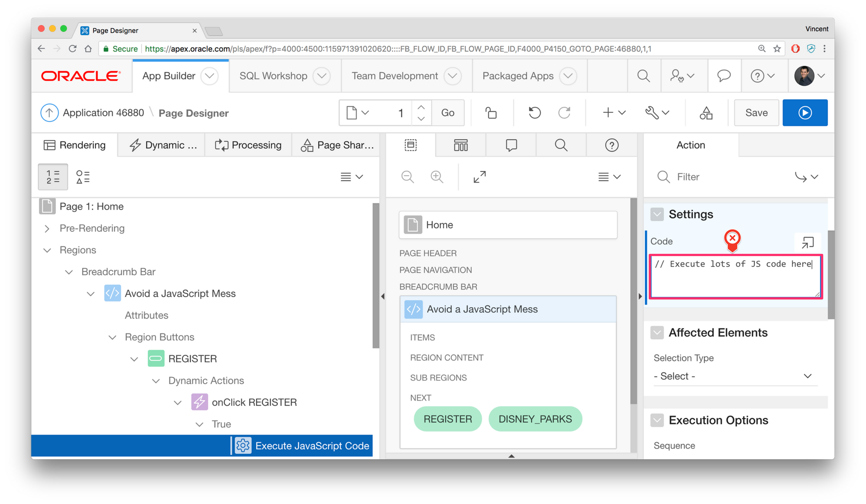
Task: Switch to Tree order view in Rendering pane
Action: [52, 177]
